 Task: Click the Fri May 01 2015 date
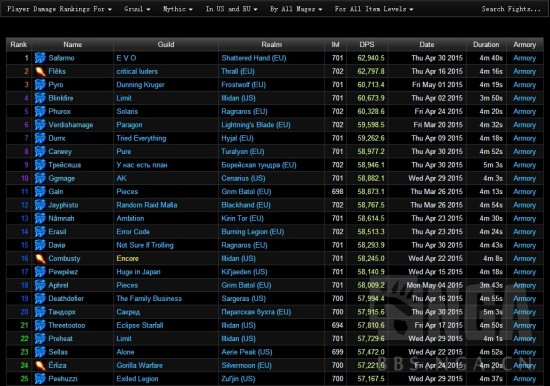(x=437, y=85)
